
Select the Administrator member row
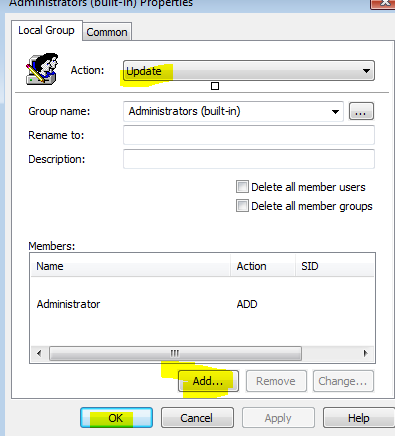pyautogui.click(x=202, y=304)
